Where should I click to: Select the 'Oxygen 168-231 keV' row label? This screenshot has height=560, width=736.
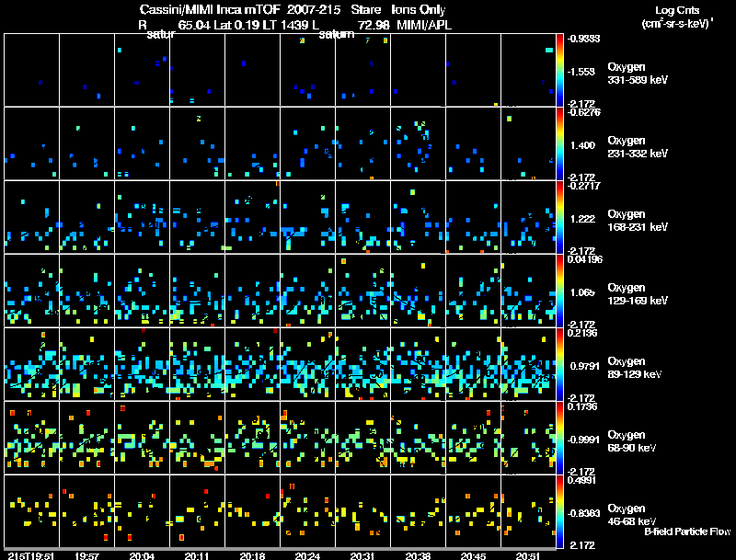point(638,221)
